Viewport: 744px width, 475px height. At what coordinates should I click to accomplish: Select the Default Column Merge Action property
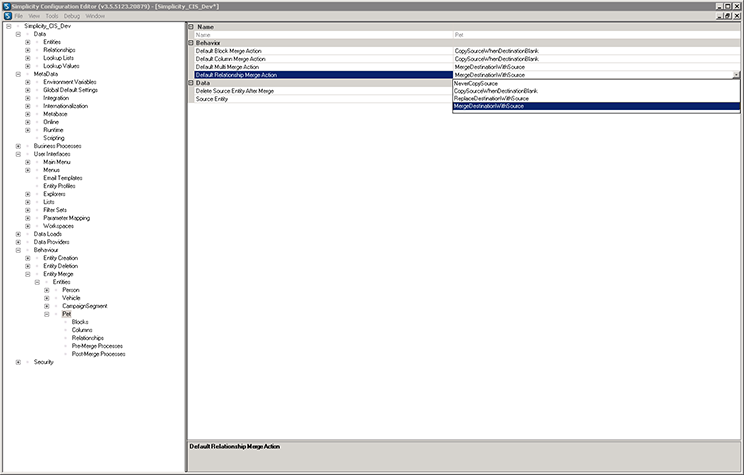tap(324, 59)
